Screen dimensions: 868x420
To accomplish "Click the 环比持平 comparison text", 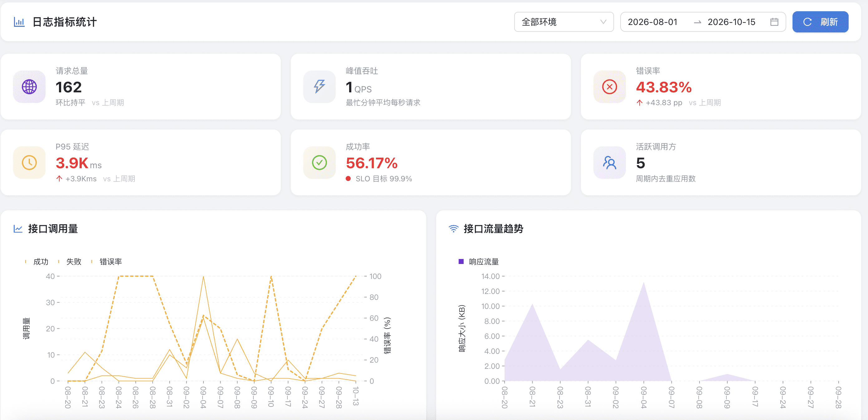I will tap(71, 102).
